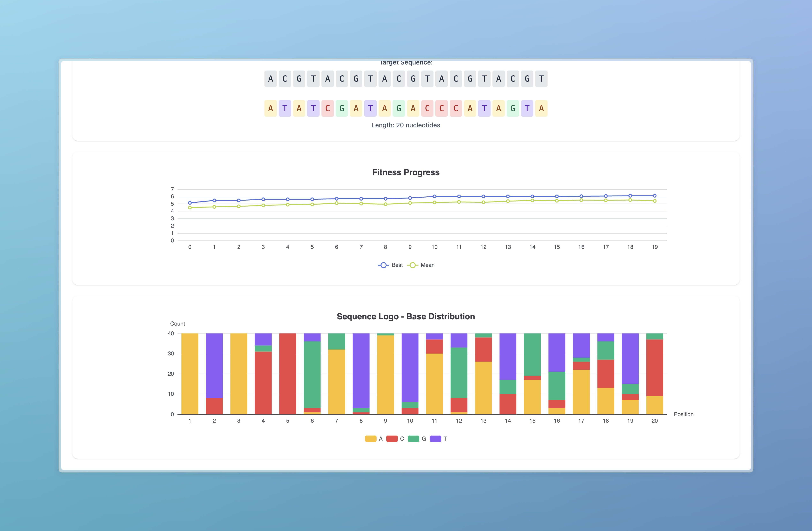The width and height of the screenshot is (812, 531).
Task: Click the green G tile at position six
Action: [x=342, y=108]
